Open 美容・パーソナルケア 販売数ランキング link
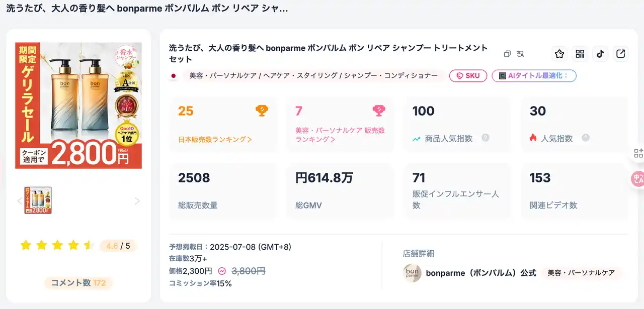The image size is (644, 309). pyautogui.click(x=340, y=135)
